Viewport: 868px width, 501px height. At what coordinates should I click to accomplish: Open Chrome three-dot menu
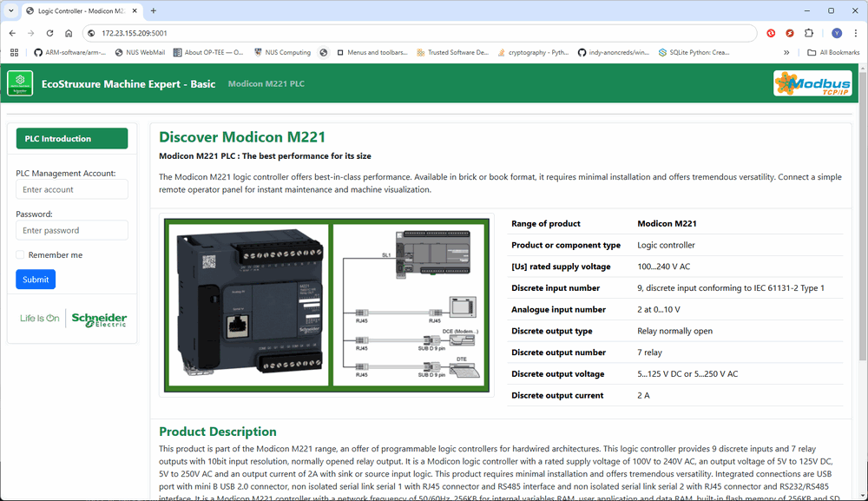pyautogui.click(x=855, y=33)
